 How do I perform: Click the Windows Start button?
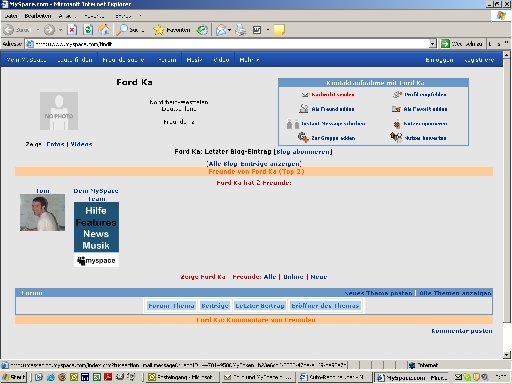click(x=14, y=377)
